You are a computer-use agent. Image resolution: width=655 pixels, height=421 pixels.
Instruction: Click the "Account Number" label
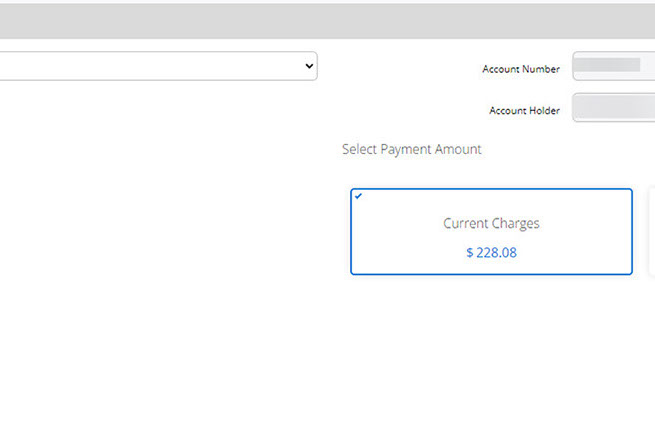(x=520, y=69)
